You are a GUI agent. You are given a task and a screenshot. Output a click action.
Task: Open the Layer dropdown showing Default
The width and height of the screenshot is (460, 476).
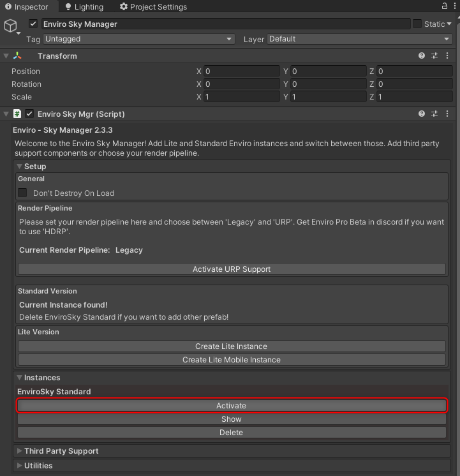click(359, 39)
